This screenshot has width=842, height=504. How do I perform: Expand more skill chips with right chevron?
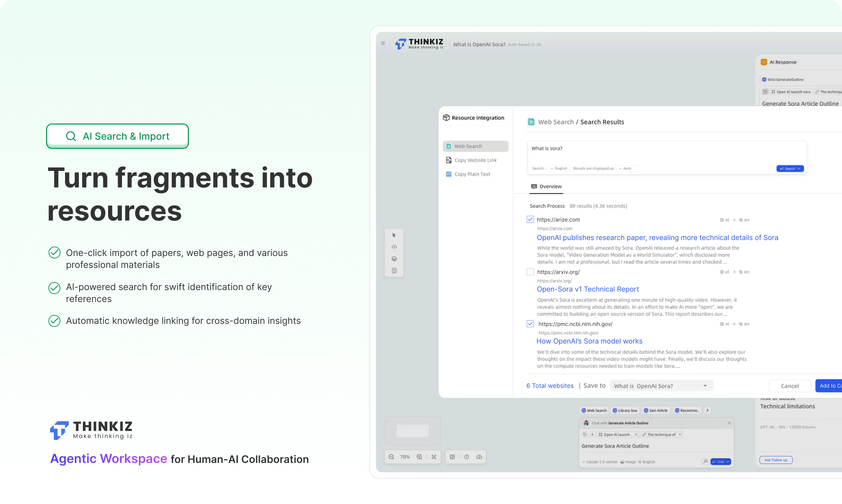(x=707, y=410)
